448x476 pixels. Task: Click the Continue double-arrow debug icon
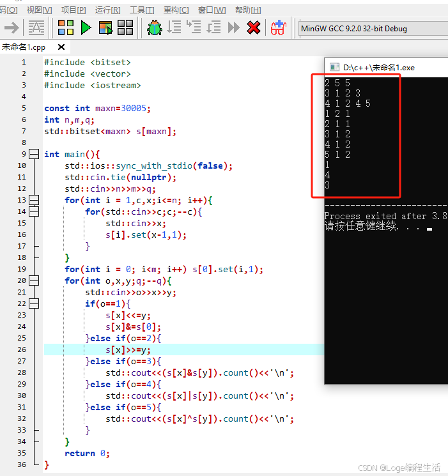(233, 27)
